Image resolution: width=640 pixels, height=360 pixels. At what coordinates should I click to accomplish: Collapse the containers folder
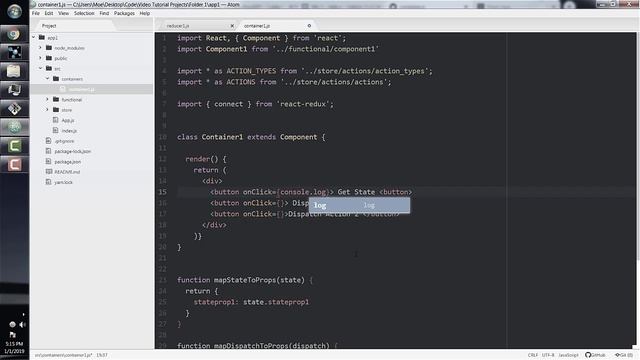47,78
